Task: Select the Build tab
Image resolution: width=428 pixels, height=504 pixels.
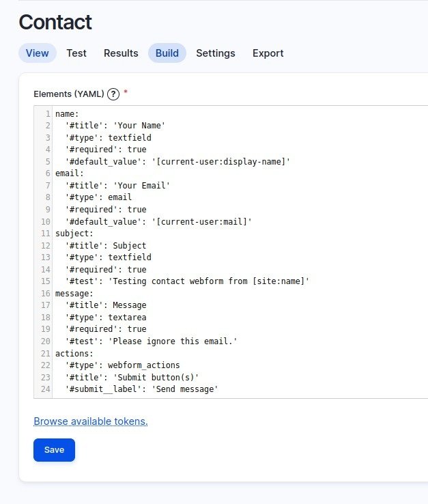Action: point(167,53)
